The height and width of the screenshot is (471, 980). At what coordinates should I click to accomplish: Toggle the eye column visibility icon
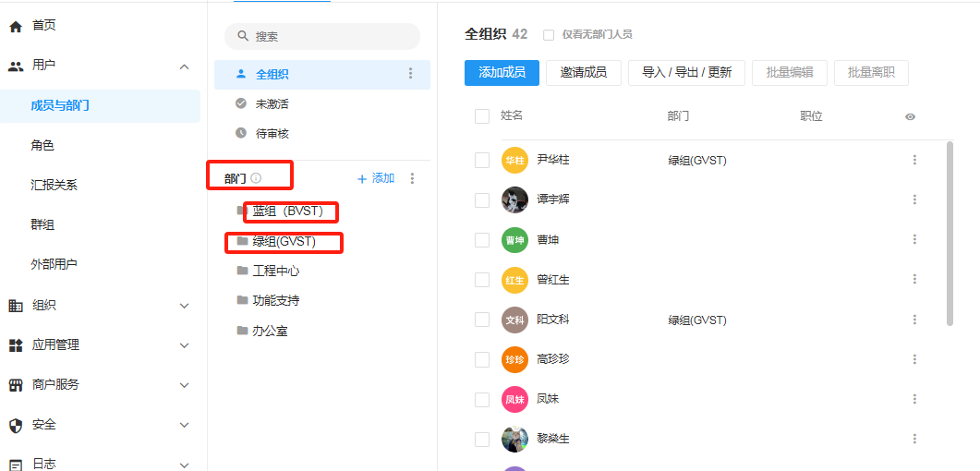tap(910, 116)
